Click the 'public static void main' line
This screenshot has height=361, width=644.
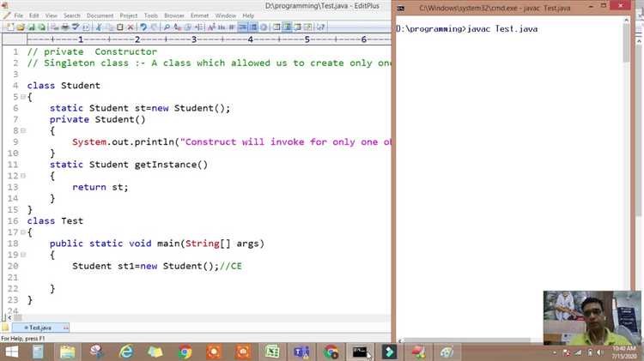[x=157, y=244]
